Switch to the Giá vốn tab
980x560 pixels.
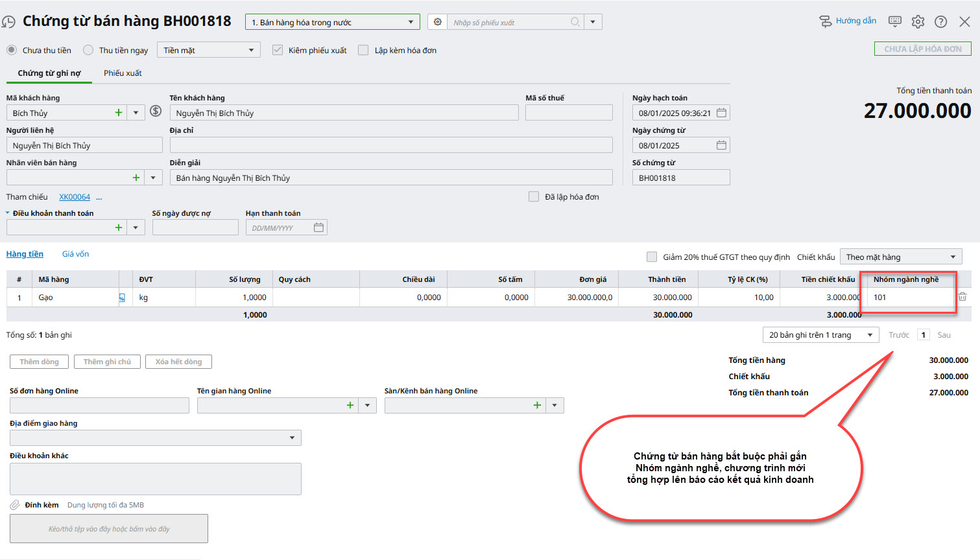click(75, 254)
